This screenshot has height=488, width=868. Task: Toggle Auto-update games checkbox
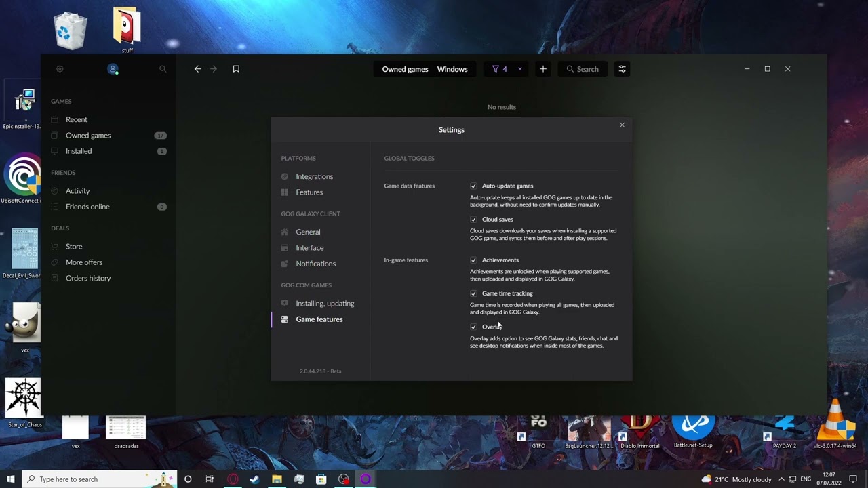(x=473, y=186)
